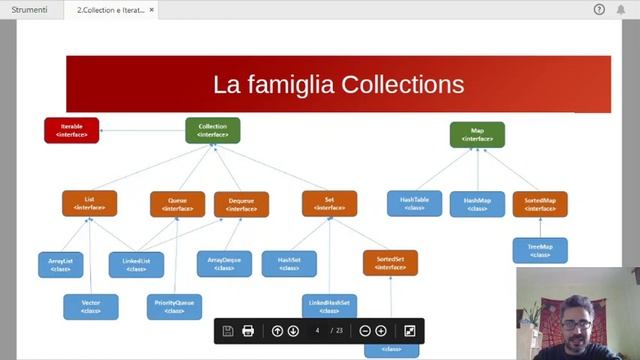
Task: Go to next page arrow
Action: click(x=293, y=331)
